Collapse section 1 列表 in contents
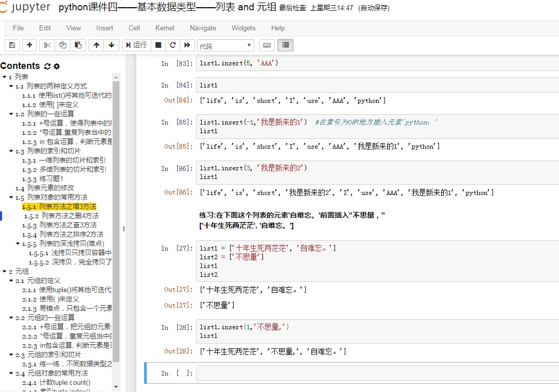Image resolution: width=559 pixels, height=392 pixels. pos(4,77)
